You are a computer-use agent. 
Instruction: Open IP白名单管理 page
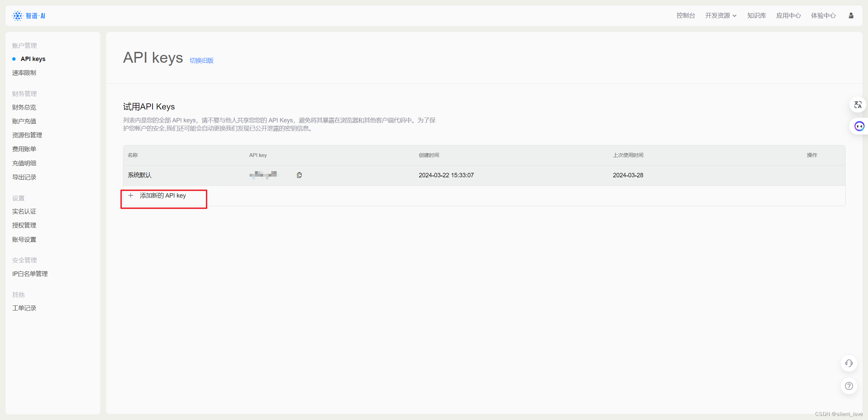(x=30, y=274)
